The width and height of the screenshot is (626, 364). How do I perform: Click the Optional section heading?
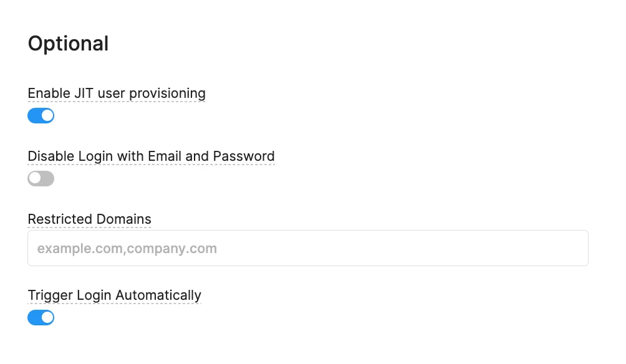point(68,43)
